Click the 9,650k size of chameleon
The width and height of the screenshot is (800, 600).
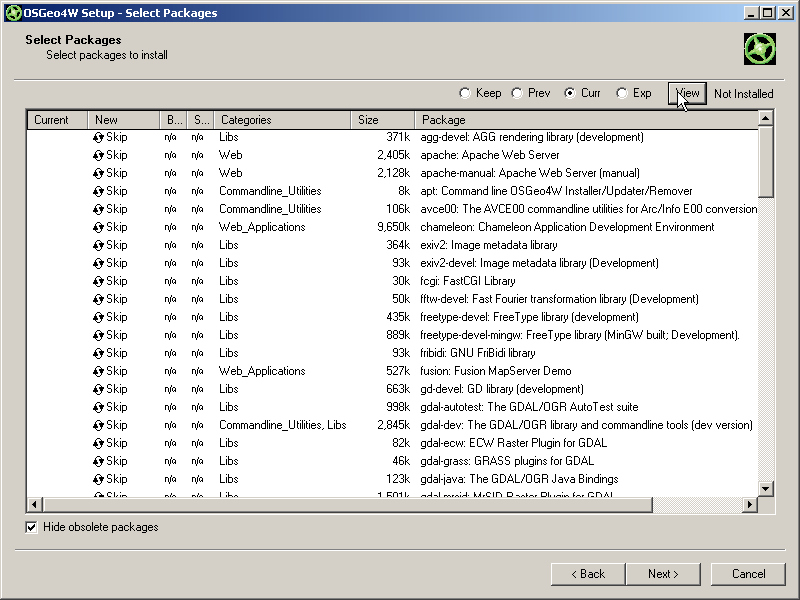pyautogui.click(x=393, y=227)
